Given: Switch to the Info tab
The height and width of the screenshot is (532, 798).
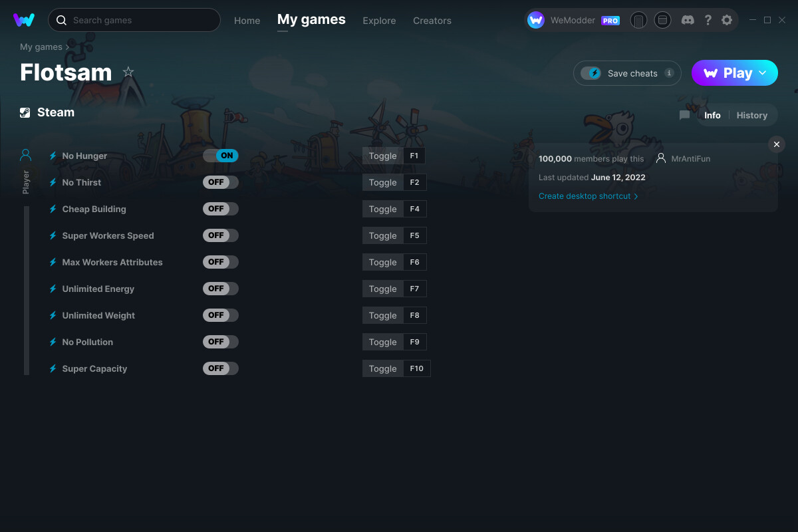Looking at the screenshot, I should [x=712, y=115].
